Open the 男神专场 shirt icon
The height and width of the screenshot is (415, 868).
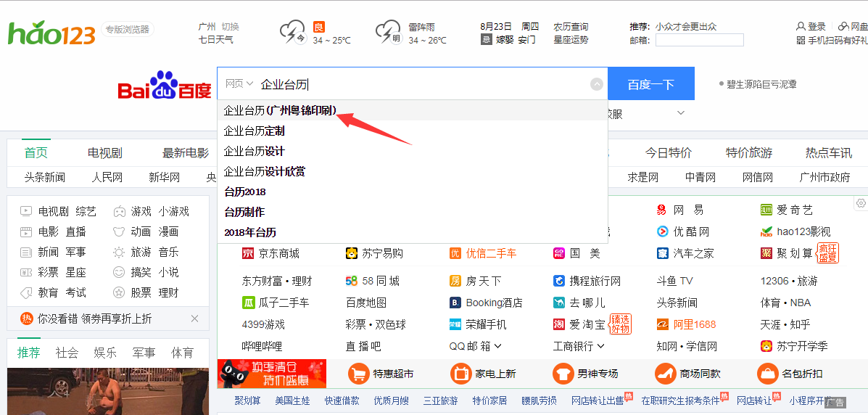pos(563,374)
